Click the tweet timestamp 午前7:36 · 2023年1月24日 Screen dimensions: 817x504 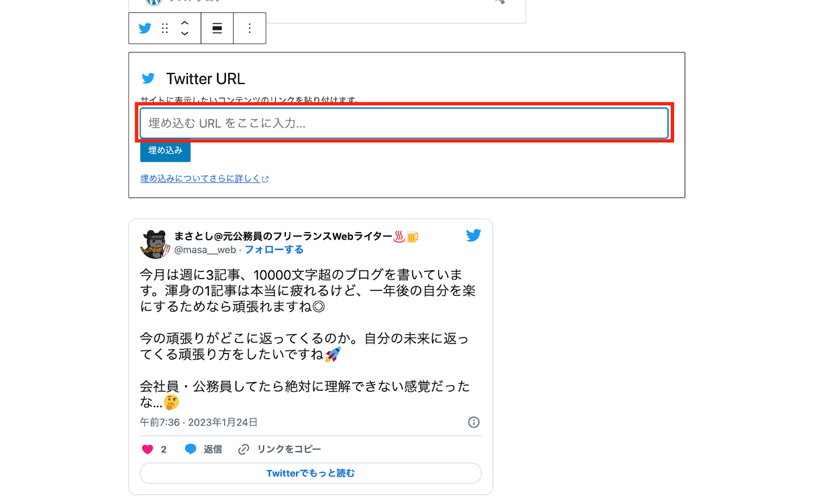coord(199,422)
